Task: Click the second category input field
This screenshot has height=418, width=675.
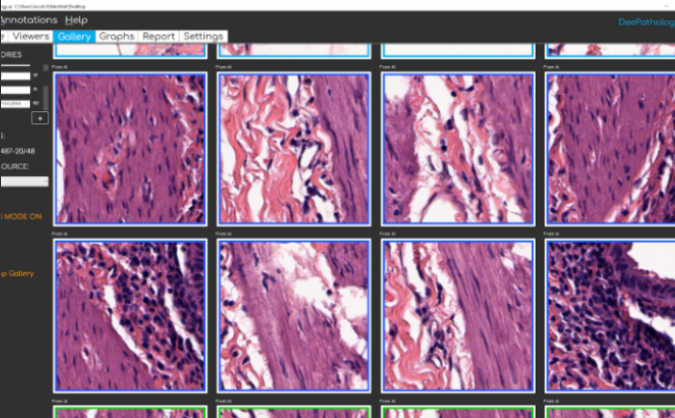Action: point(15,90)
